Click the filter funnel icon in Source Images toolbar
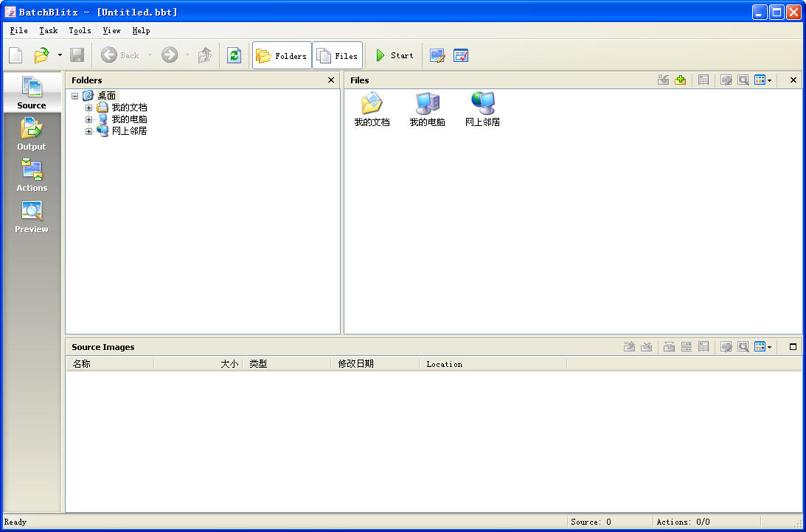Viewport: 806px width, 532px height. pyautogui.click(x=670, y=347)
